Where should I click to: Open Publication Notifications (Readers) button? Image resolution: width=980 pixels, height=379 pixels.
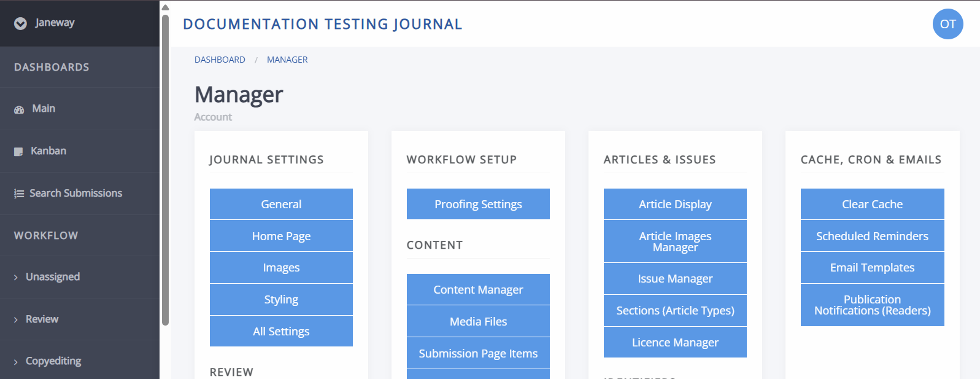pyautogui.click(x=872, y=305)
